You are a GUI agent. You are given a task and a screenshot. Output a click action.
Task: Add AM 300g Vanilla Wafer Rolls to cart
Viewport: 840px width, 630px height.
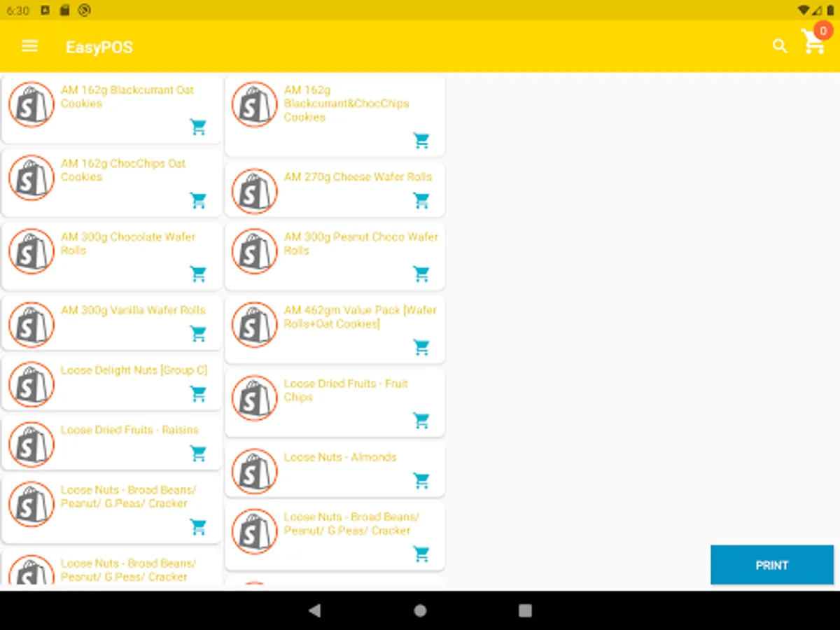click(x=199, y=334)
